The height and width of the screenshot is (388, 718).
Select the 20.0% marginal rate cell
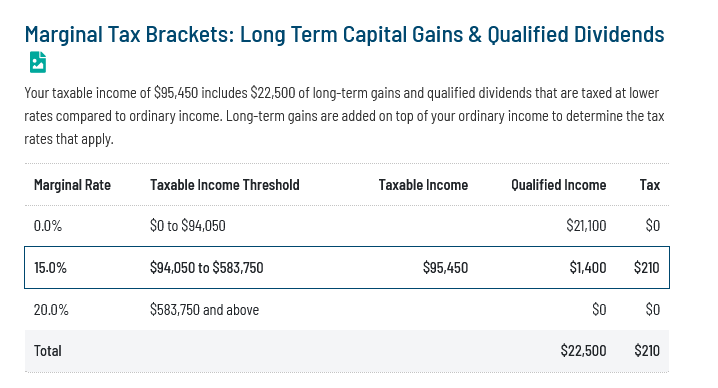(51, 310)
